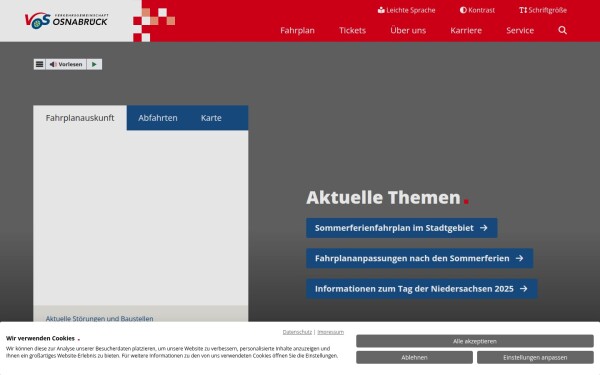Open Sommerferienfahrplan im Stadtgebiet
Screen dimensions: 600x375
coord(401,228)
